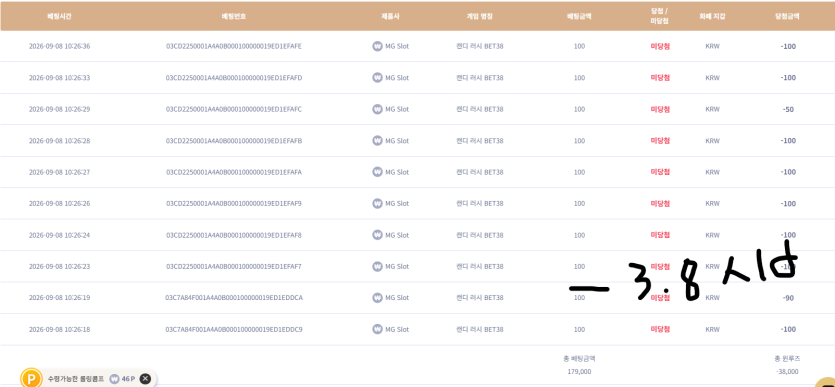Viewport: 835px width, 387px height.
Task: Click the W currency icon beside 46 P
Action: [114, 379]
